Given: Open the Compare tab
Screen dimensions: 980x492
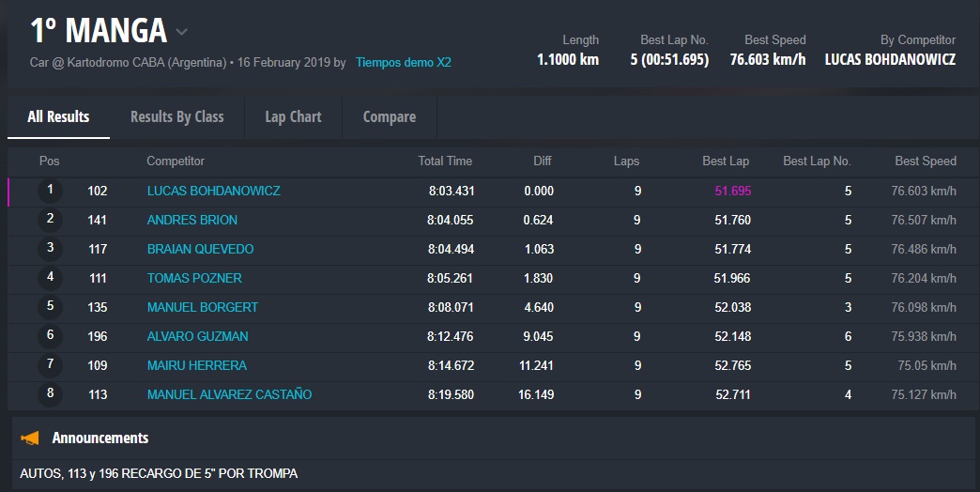Looking at the screenshot, I should tap(389, 116).
